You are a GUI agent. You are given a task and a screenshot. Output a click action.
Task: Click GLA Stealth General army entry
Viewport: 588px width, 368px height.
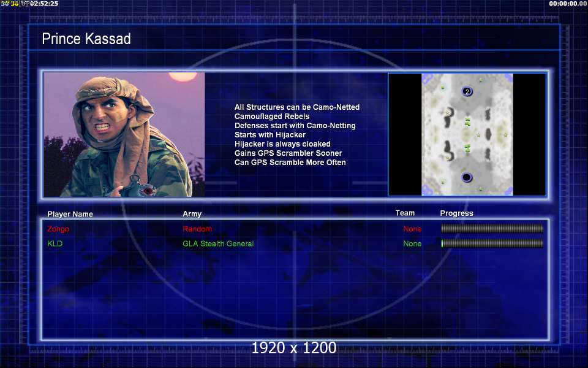coord(218,243)
